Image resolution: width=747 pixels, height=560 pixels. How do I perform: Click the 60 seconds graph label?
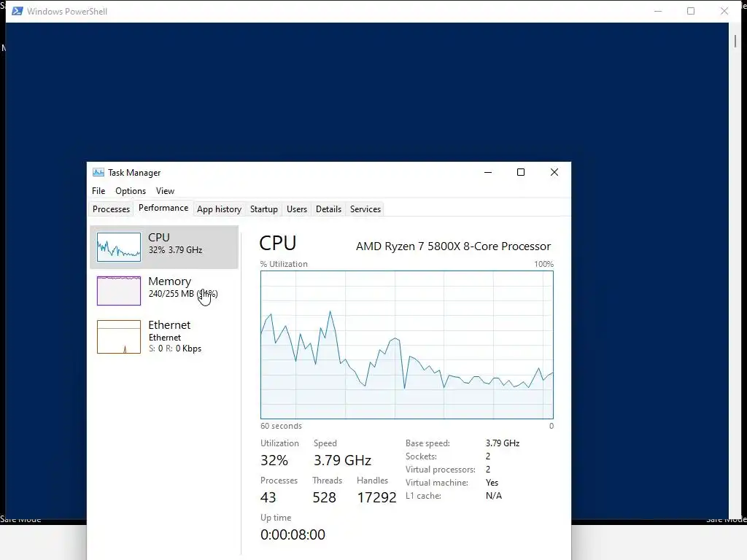281,426
